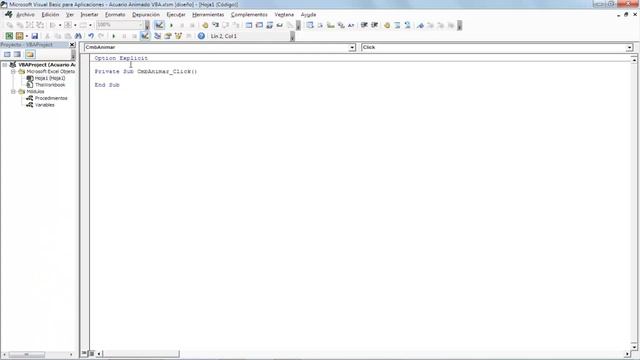Open the Properties Window toolbar icon

167,36
